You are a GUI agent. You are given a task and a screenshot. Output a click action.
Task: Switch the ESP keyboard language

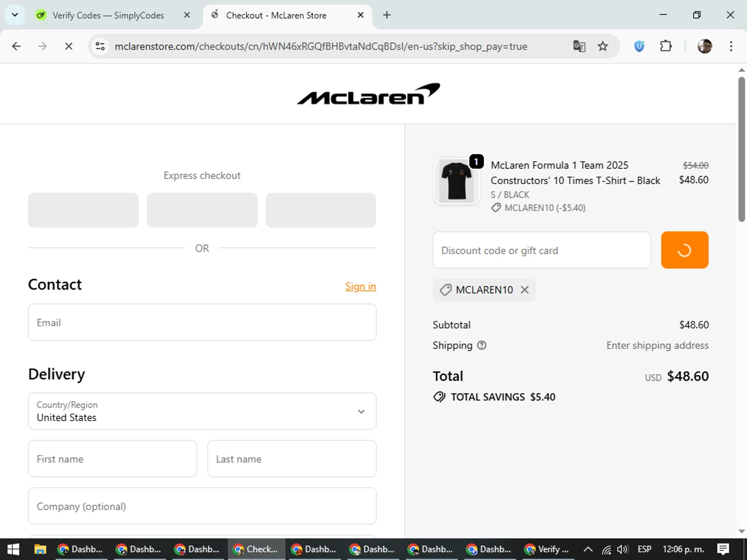click(x=644, y=549)
